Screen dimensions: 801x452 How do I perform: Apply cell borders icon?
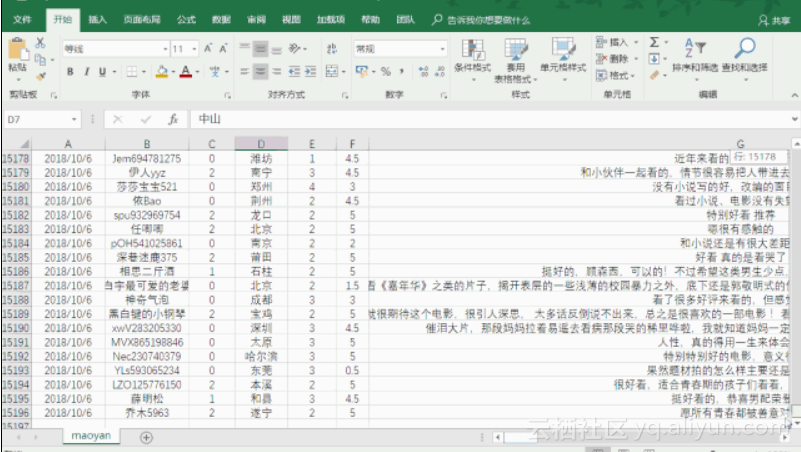coord(132,72)
